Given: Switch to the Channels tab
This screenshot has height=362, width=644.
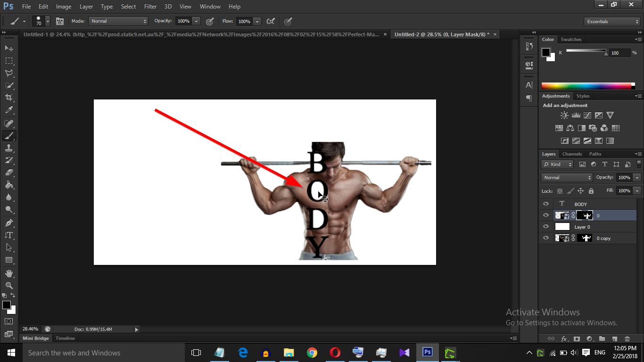Looking at the screenshot, I should pyautogui.click(x=572, y=154).
